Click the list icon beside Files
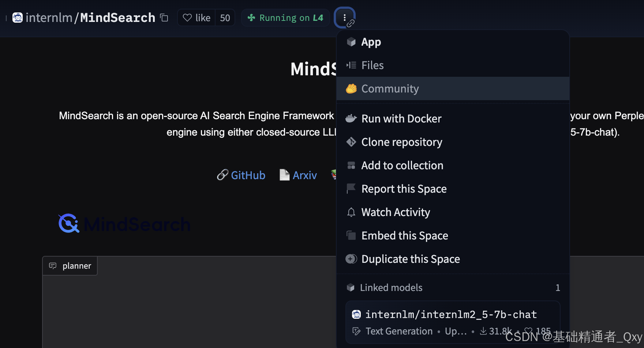The image size is (644, 348). [x=351, y=65]
